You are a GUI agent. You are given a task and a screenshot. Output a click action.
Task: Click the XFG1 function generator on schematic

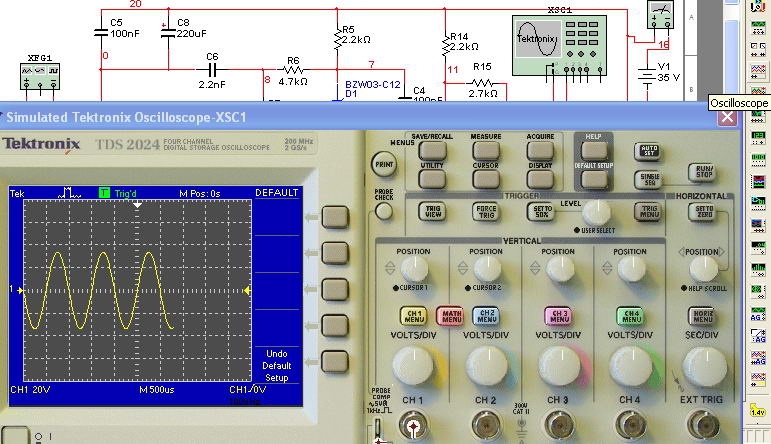pos(40,76)
